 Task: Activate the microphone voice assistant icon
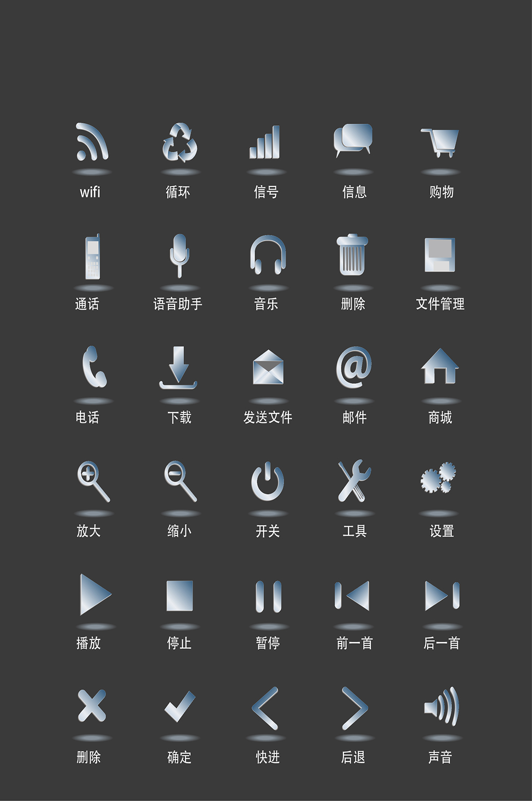pos(180,256)
